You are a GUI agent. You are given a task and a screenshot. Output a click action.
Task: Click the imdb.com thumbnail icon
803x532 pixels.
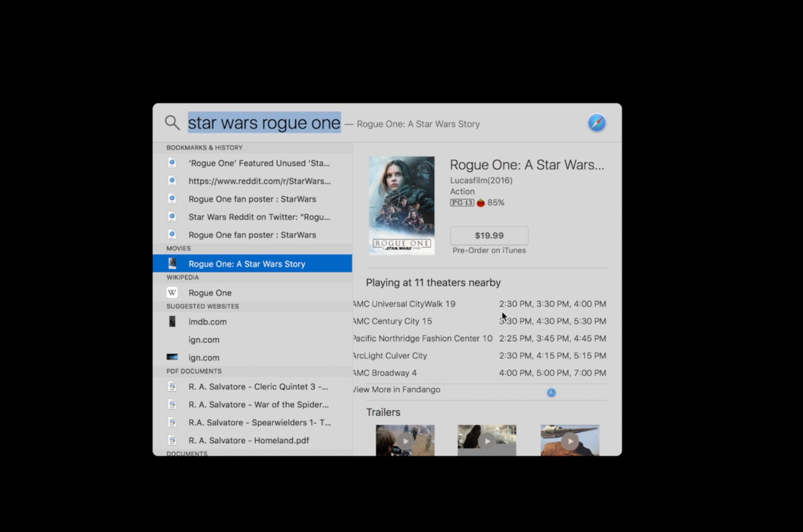[172, 321]
